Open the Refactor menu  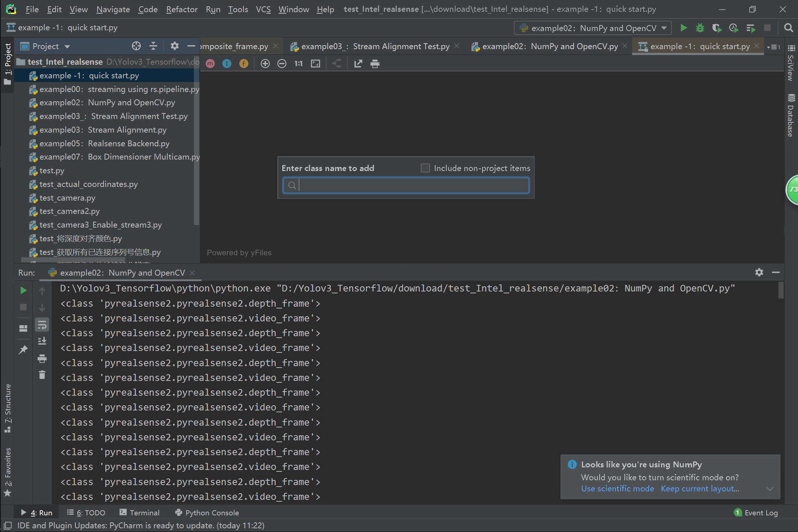[181, 9]
